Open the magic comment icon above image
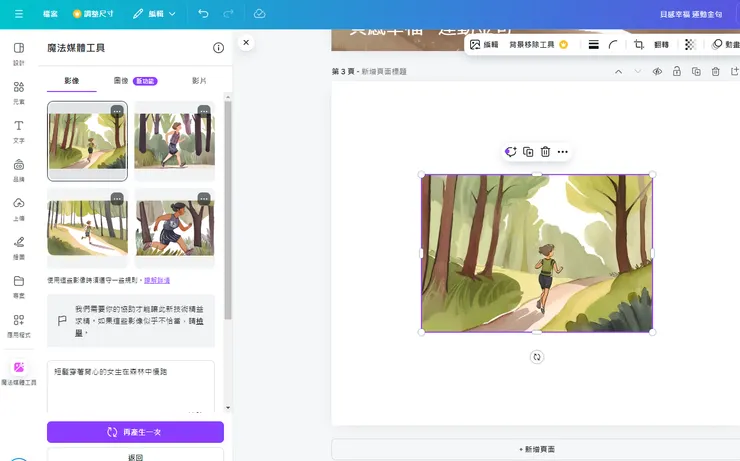740x461 pixels. point(511,152)
